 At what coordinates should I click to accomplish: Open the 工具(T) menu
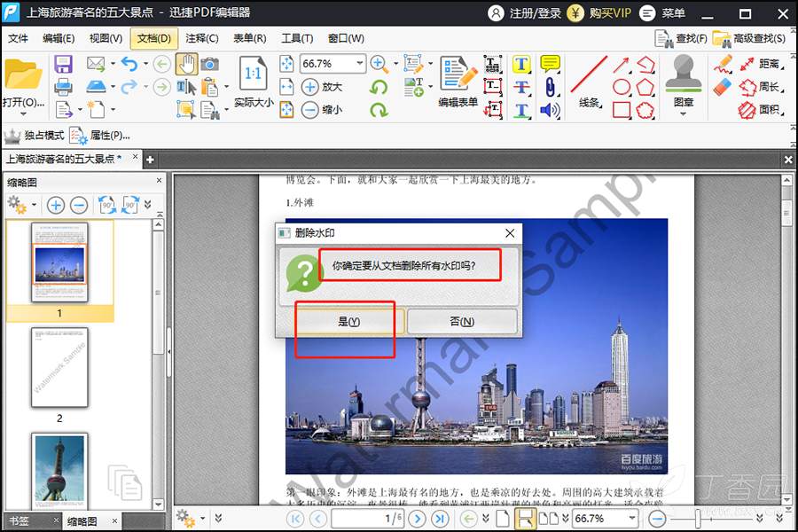pyautogui.click(x=297, y=39)
